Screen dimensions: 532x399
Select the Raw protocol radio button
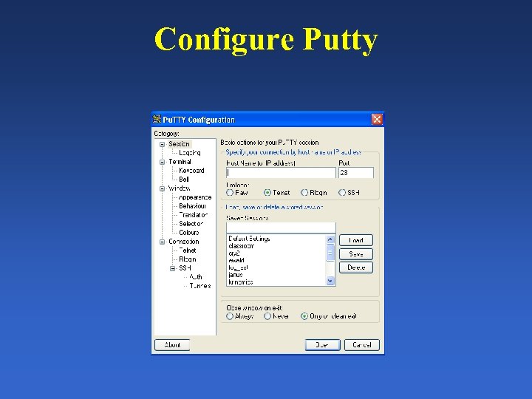(x=230, y=192)
